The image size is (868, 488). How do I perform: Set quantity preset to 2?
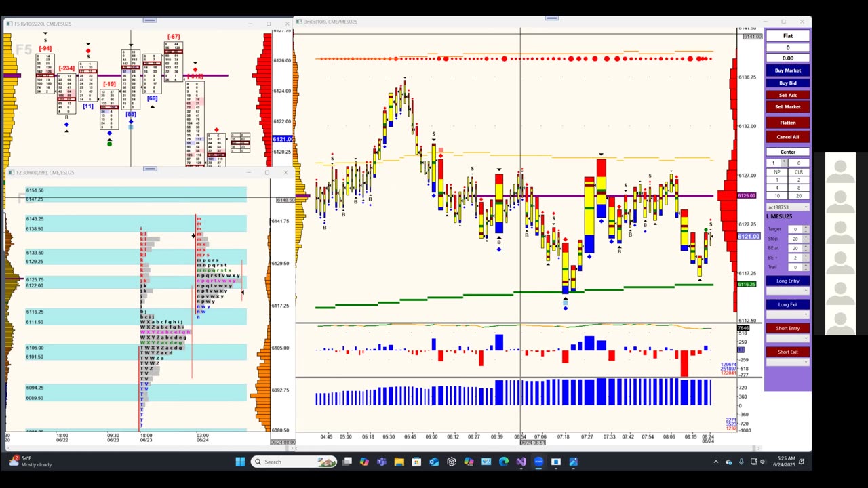pyautogui.click(x=799, y=180)
